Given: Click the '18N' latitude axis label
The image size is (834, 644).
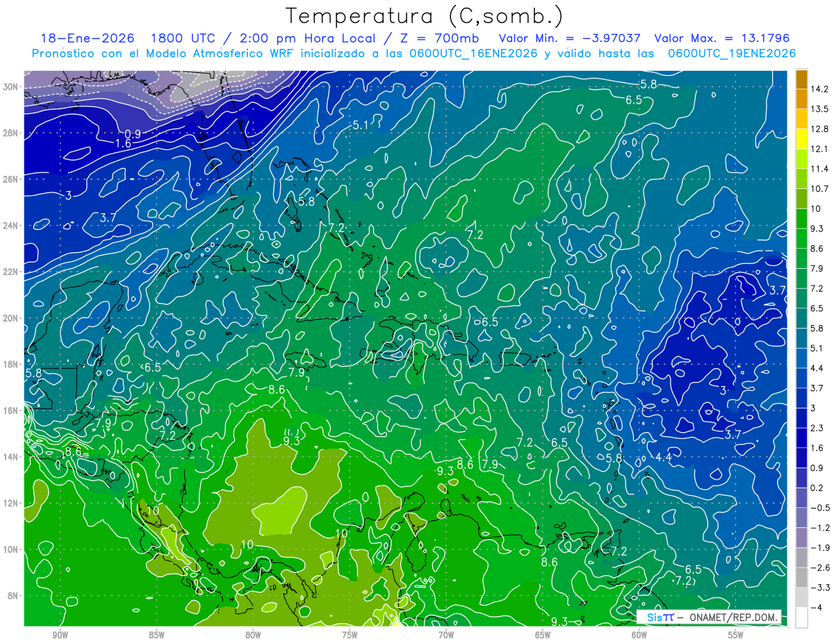Looking at the screenshot, I should coord(11,364).
